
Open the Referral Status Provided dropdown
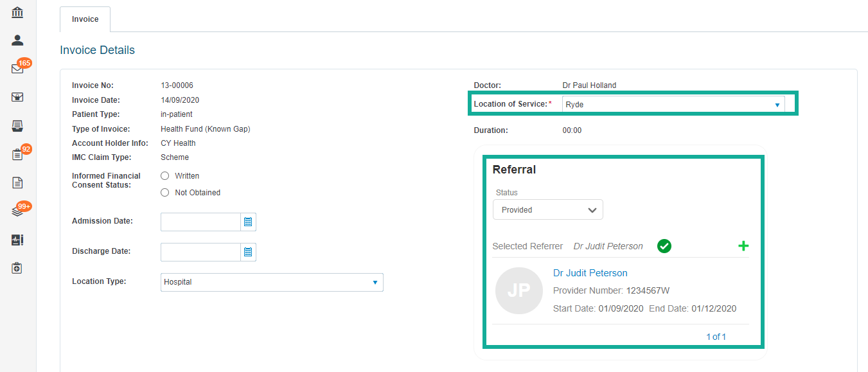(548, 209)
